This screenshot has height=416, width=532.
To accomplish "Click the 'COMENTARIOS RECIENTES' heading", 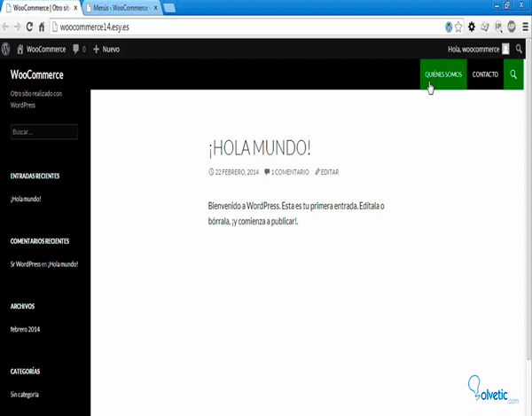I will click(40, 241).
